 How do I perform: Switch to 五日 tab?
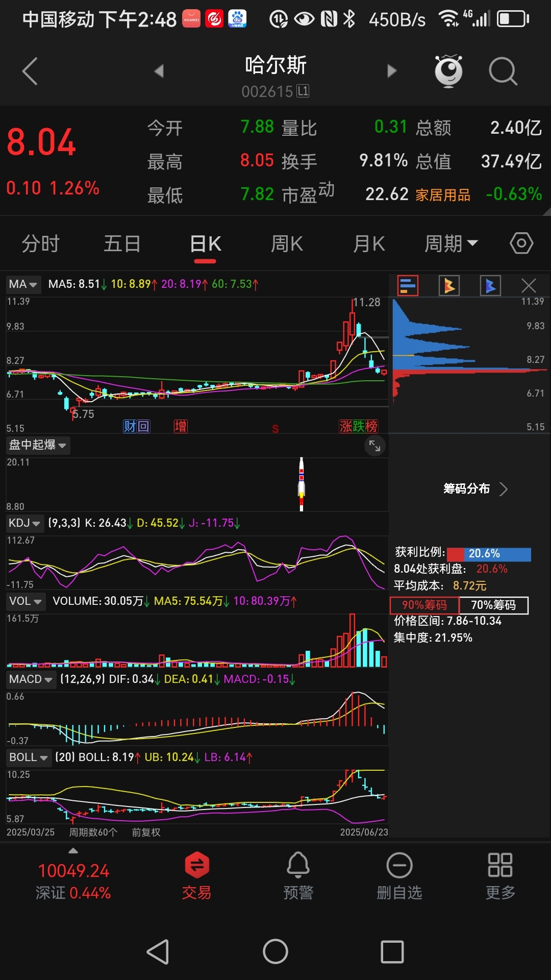click(122, 243)
